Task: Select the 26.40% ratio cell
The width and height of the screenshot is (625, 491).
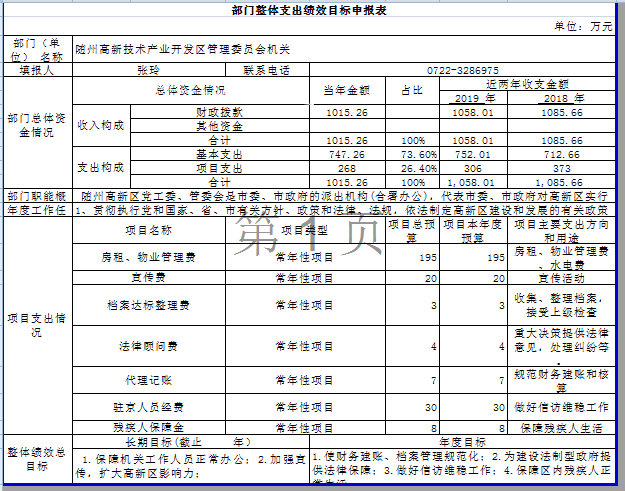Action: pyautogui.click(x=412, y=167)
